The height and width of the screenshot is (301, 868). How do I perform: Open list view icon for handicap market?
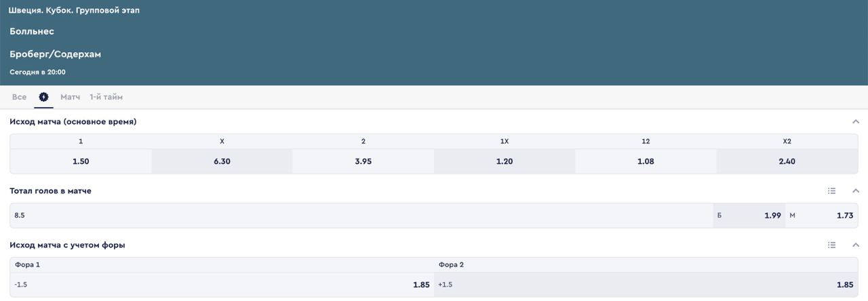coord(831,245)
